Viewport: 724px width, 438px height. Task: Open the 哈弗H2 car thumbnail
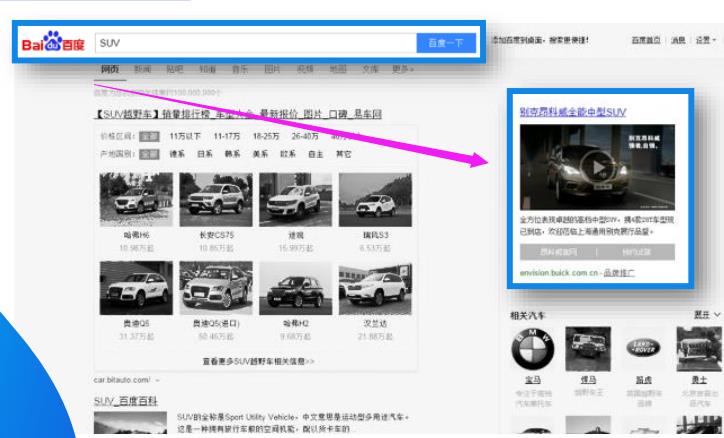click(296, 288)
